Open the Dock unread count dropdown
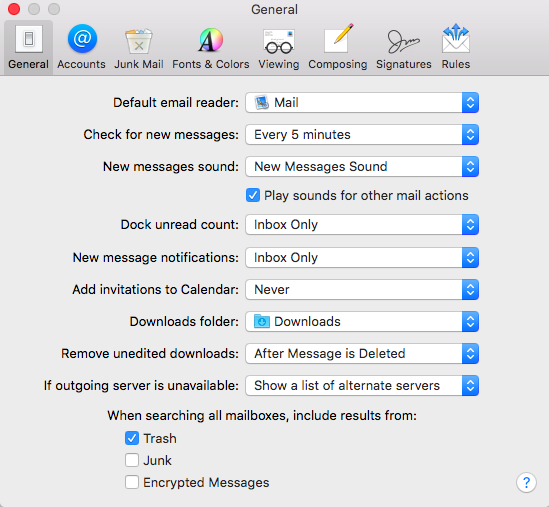This screenshot has height=507, width=549. coord(362,224)
